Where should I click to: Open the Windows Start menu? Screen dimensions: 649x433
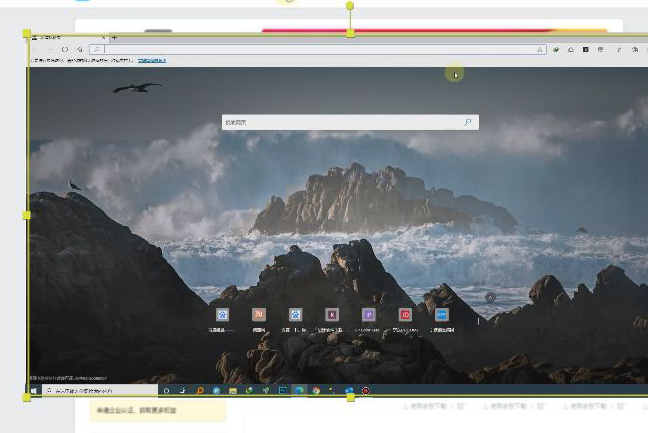click(34, 390)
